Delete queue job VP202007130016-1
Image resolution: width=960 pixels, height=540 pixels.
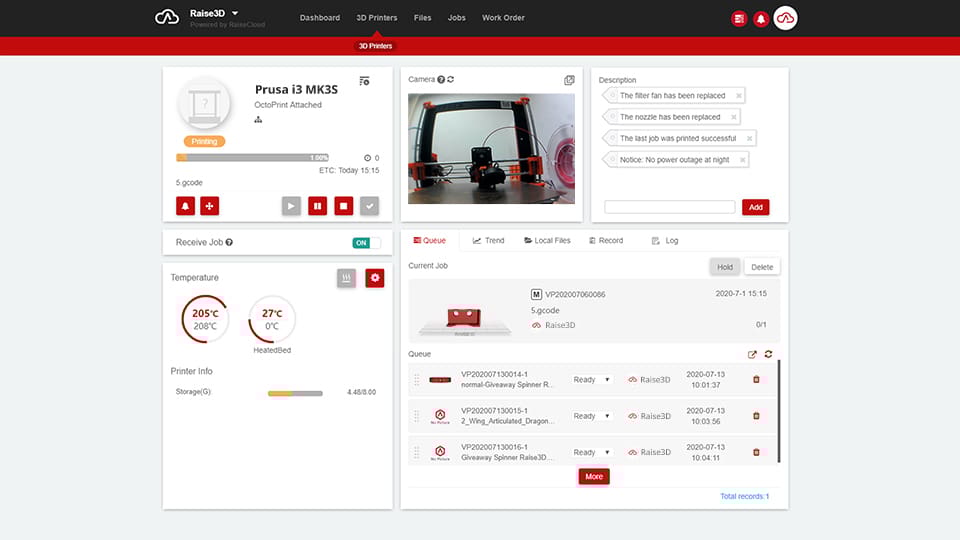(756, 452)
